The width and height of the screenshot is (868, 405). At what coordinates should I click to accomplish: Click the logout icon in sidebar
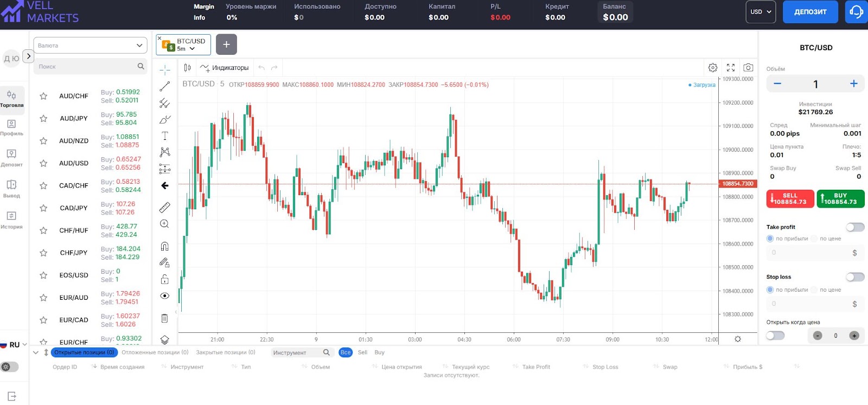[12, 396]
